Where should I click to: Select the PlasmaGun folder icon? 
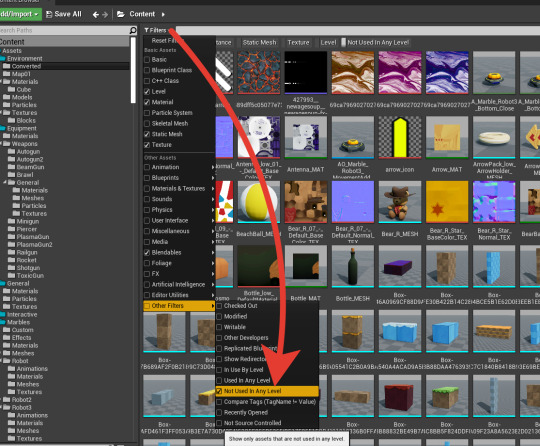point(12,236)
